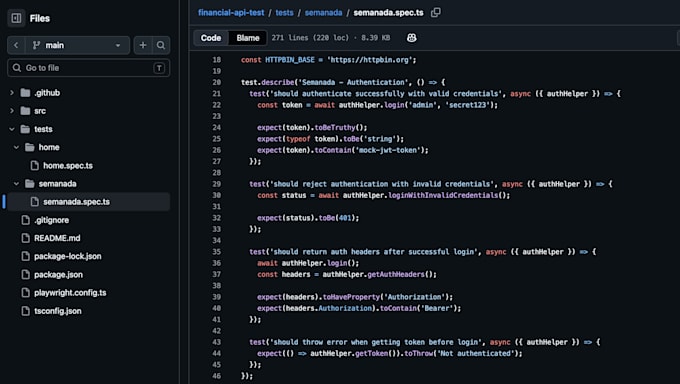680x384 pixels.
Task: Click 'mock-jwt-token' string on line 26
Action: 387,150
